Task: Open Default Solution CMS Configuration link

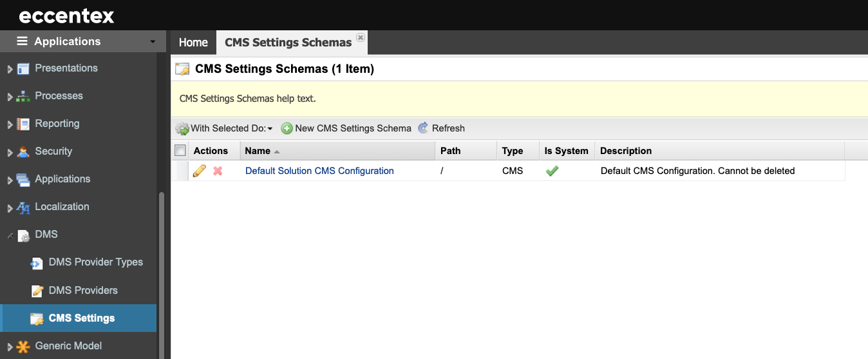Action: tap(319, 171)
